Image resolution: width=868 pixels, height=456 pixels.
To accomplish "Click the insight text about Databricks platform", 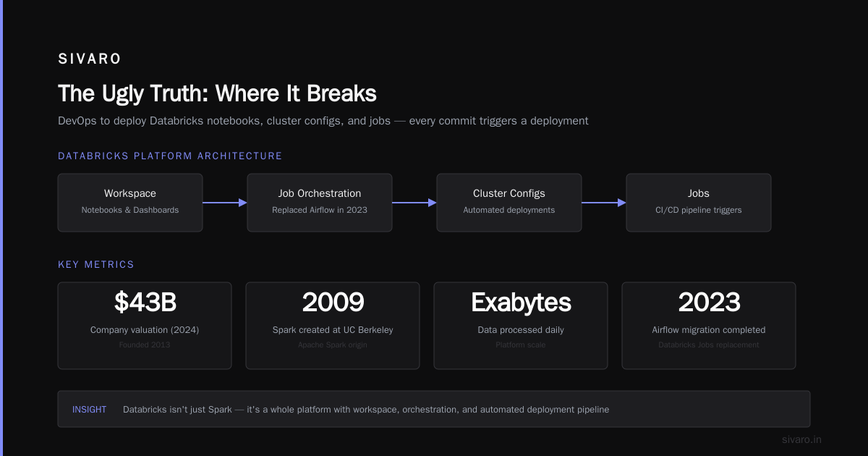I will coord(366,410).
